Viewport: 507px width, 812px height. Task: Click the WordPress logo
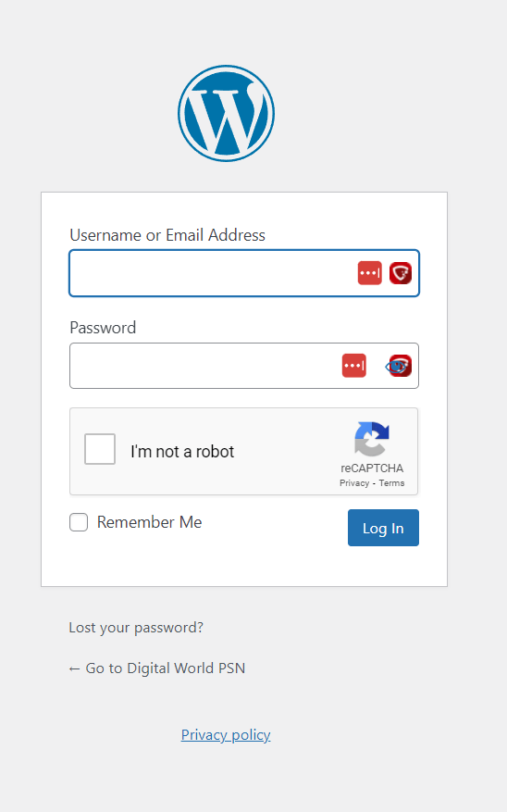click(226, 113)
